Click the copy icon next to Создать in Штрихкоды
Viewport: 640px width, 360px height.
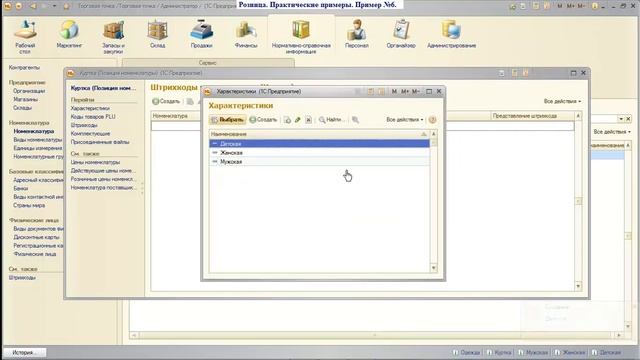[x=190, y=101]
